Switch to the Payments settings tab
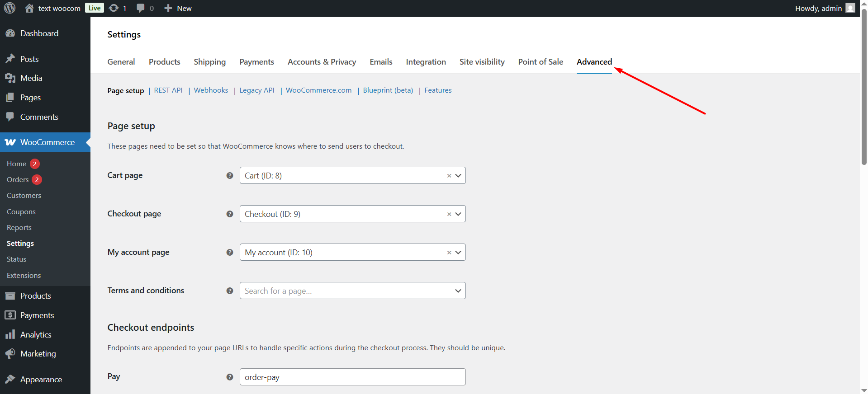Viewport: 868px width, 394px height. pos(256,62)
